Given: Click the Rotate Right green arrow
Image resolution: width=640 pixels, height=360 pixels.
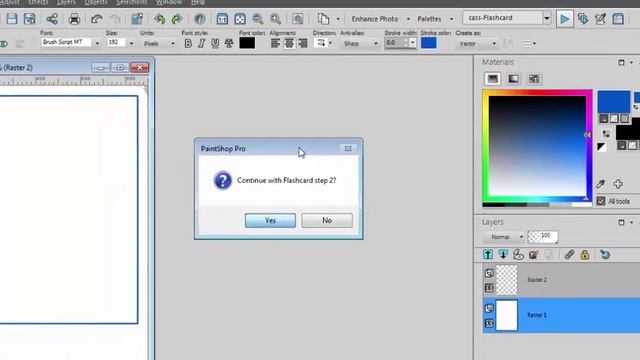Looking at the screenshot, I should pos(177,19).
